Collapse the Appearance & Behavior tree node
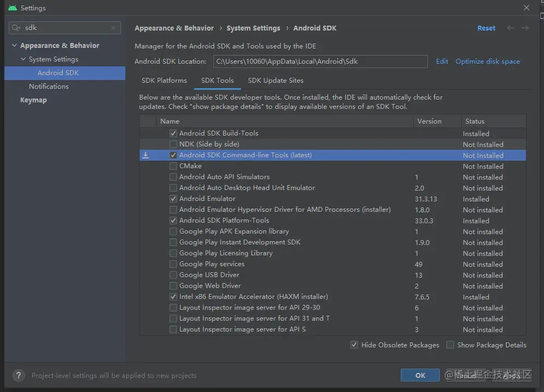This screenshot has width=544, height=392. tap(14, 46)
